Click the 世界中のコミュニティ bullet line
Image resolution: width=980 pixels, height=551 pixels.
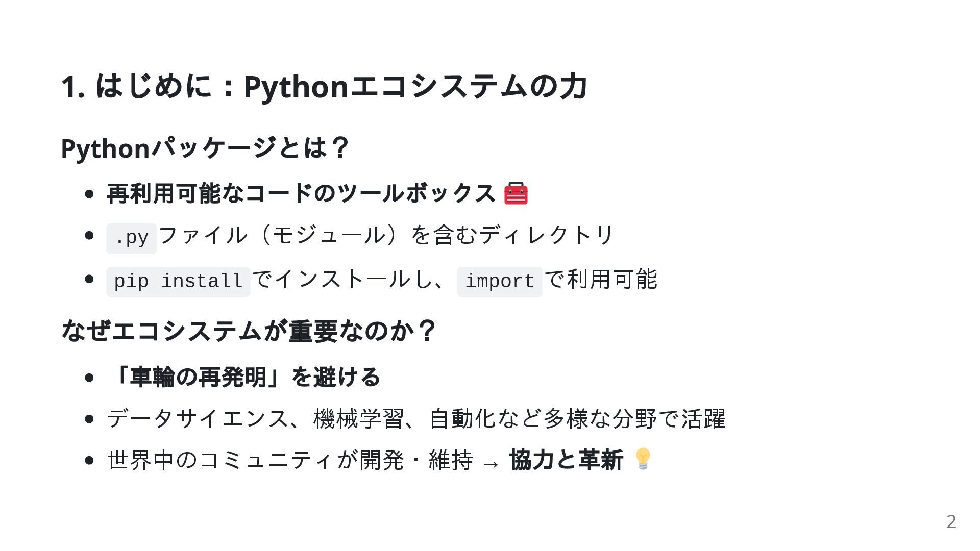pos(290,460)
